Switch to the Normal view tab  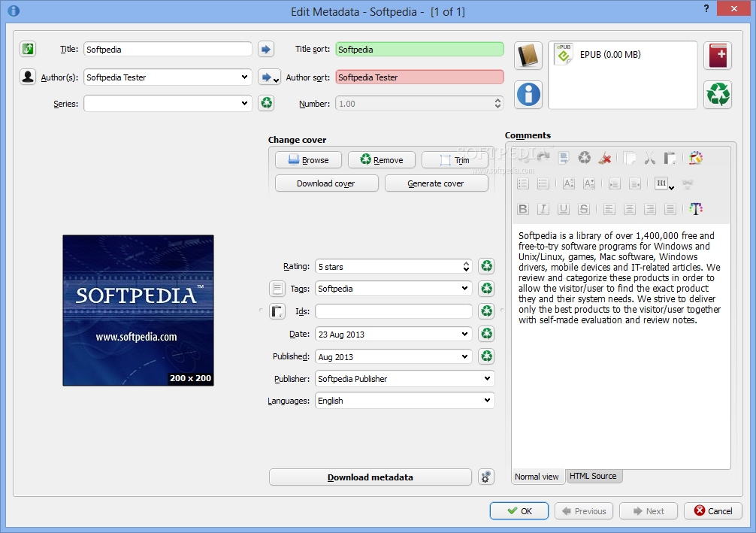point(537,477)
